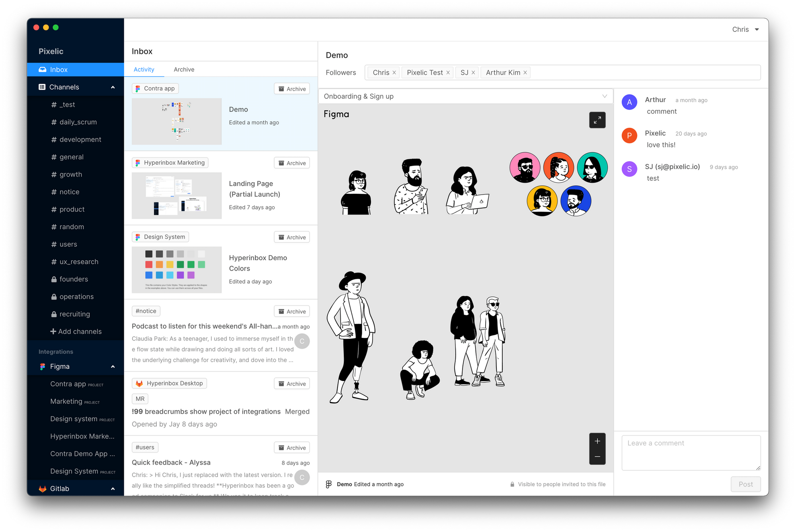796x532 pixels.
Task: Click the Hyperinbox Marketing tag
Action: [170, 163]
